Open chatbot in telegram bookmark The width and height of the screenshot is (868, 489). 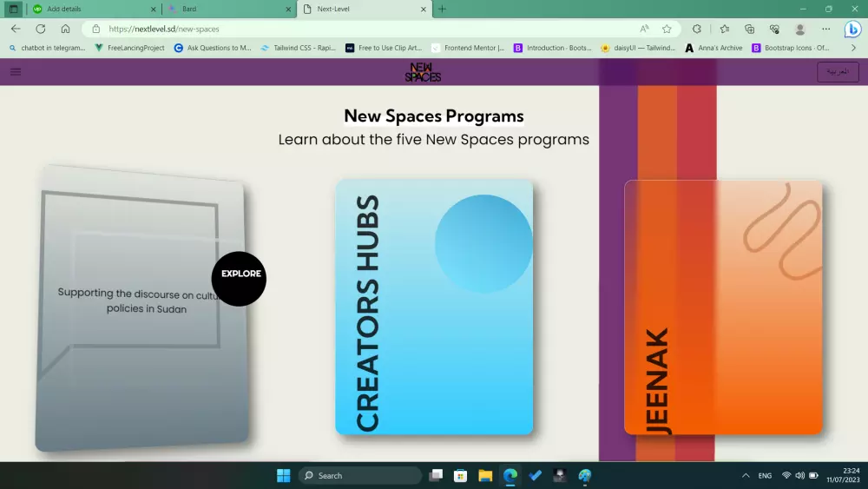[x=47, y=48]
